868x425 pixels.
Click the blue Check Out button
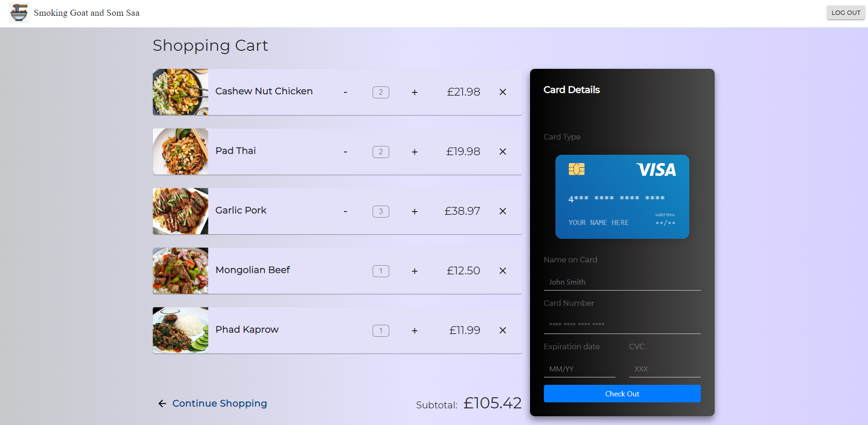pyautogui.click(x=622, y=394)
